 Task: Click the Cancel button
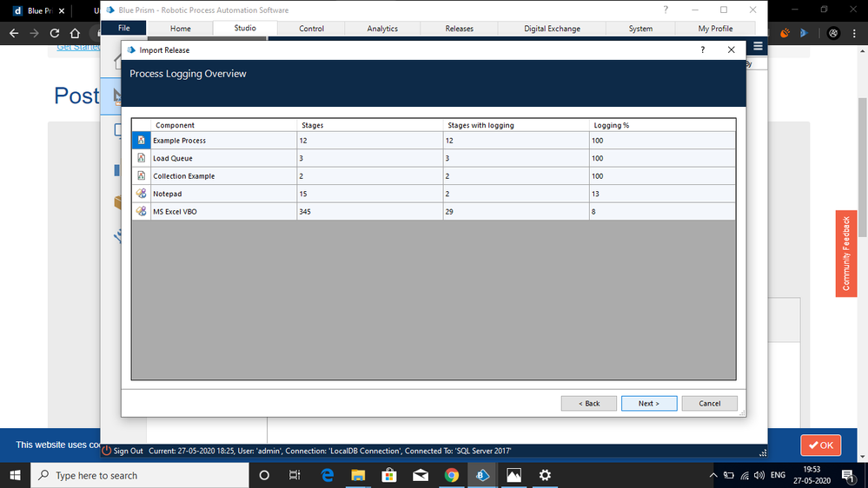(x=709, y=404)
